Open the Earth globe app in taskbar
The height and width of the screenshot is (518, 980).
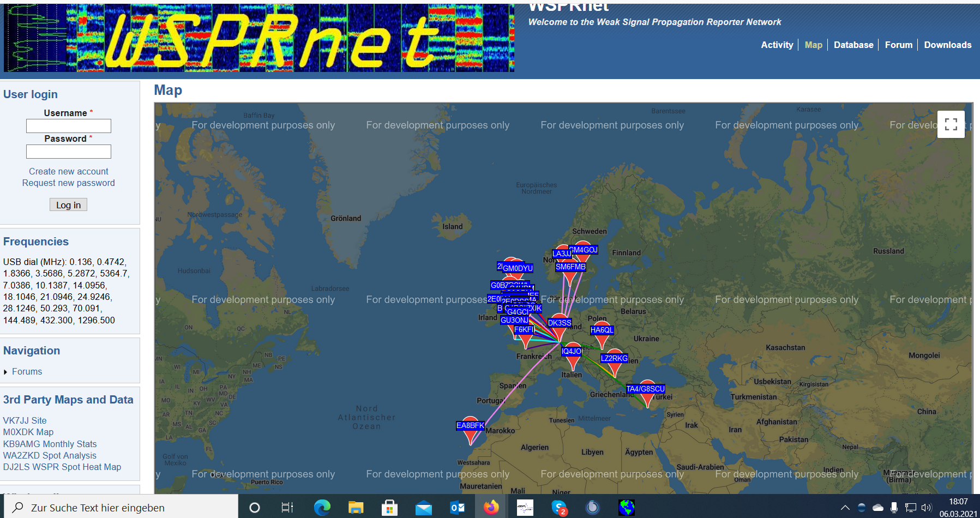click(x=627, y=508)
